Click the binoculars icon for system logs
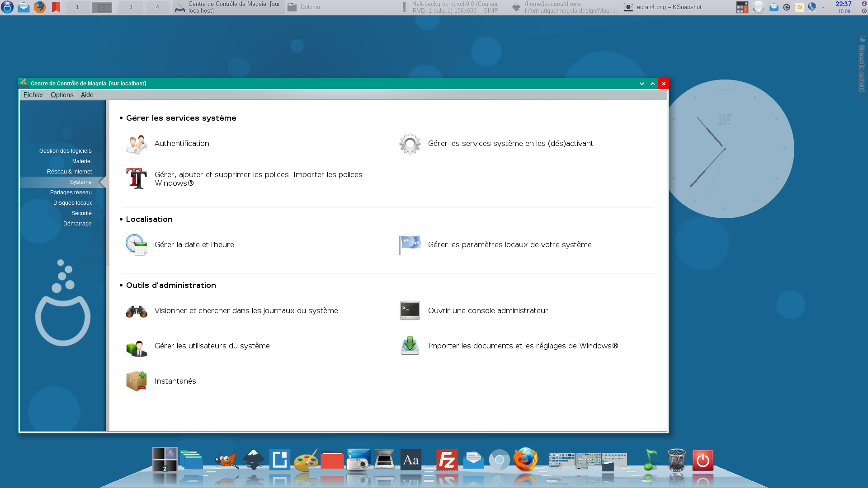868x488 pixels. point(137,311)
